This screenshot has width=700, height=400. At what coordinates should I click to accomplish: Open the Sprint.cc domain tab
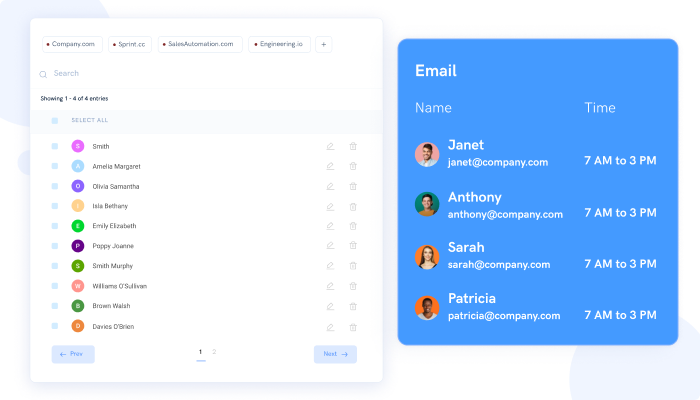130,44
